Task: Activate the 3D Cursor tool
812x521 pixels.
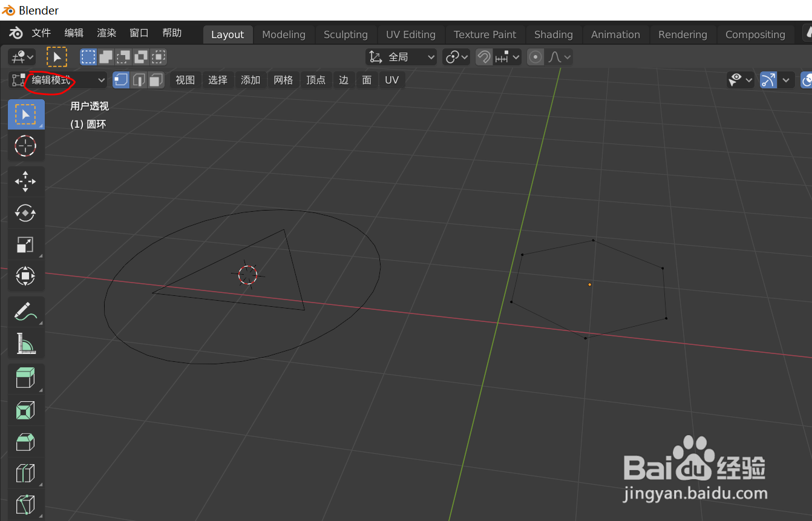Action: [x=25, y=146]
